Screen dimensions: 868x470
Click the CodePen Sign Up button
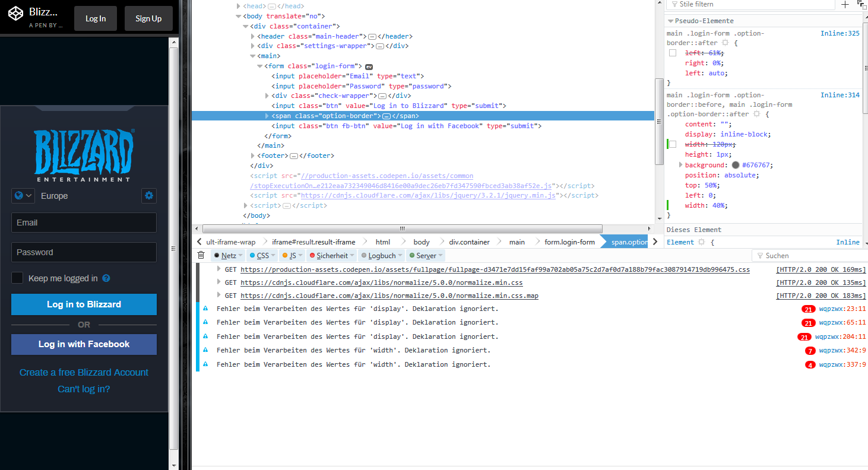148,18
